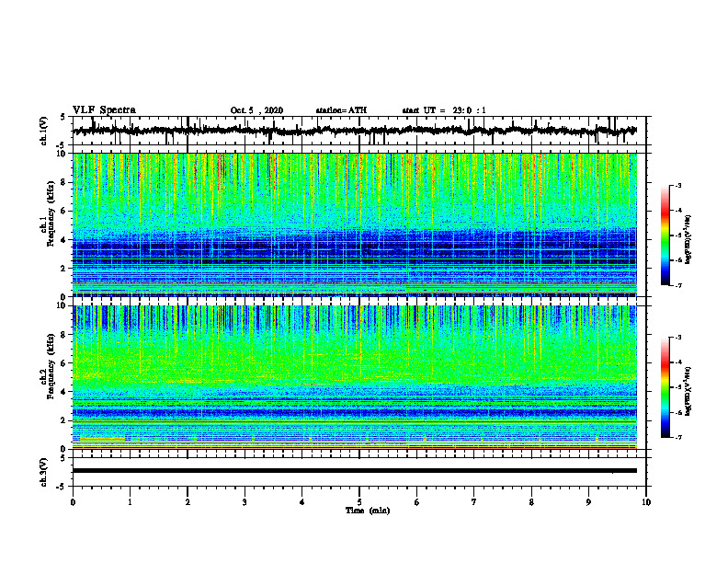Screen dimensions: 728x563
Task: Click the "6" kHz tick on ch.2 spectrogram
Action: [63, 363]
